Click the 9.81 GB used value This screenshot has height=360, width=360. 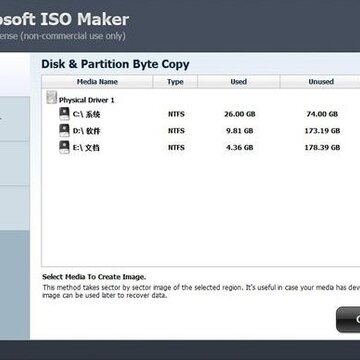(x=240, y=131)
